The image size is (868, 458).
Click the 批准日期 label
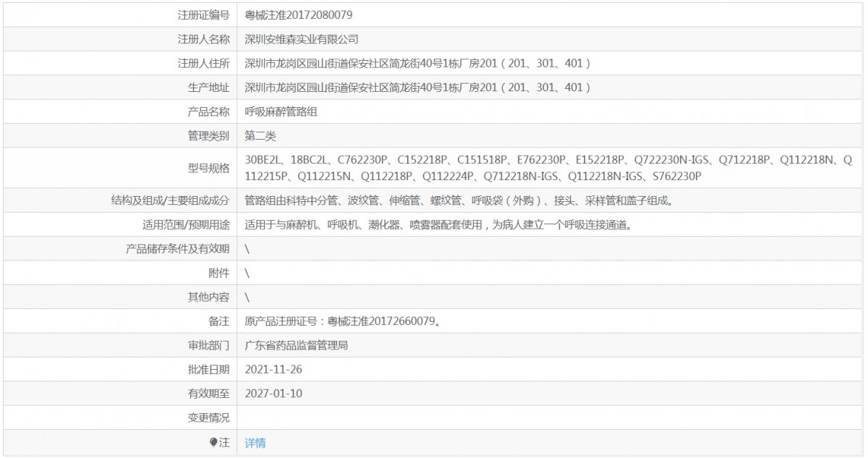pyautogui.click(x=209, y=369)
